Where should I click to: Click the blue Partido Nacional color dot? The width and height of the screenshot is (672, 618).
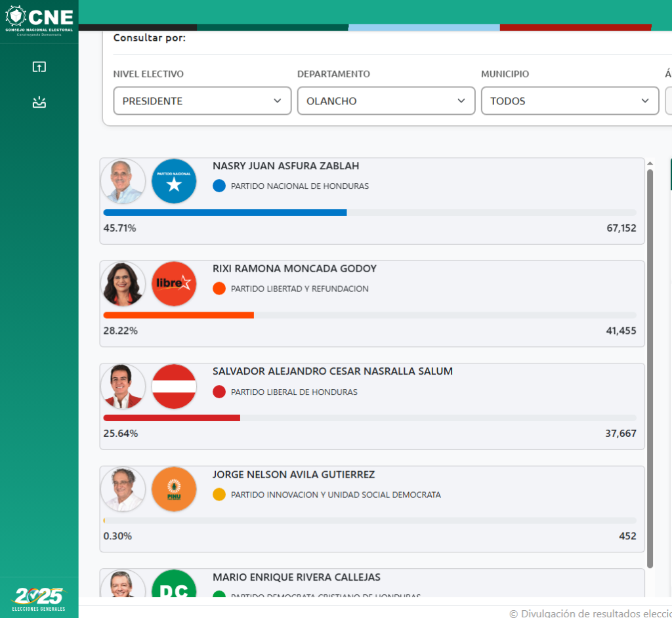click(x=219, y=186)
